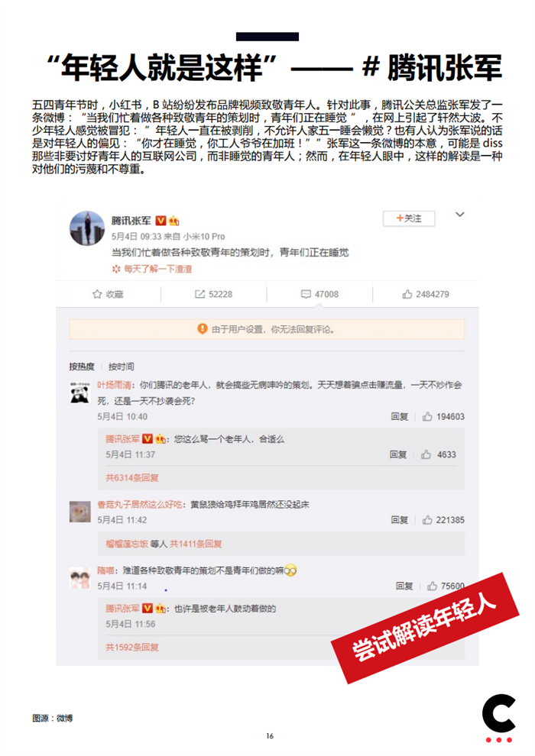Switch to 按热度 sorting tab

pos(82,367)
